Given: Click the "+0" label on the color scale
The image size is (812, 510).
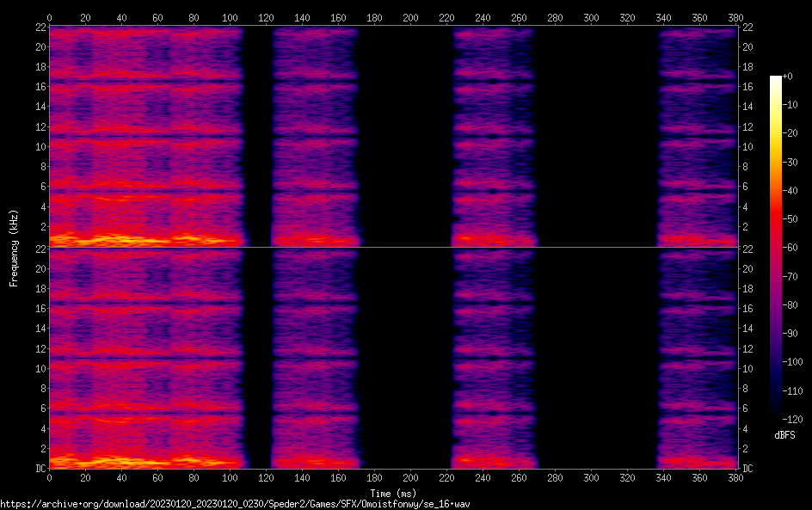Looking at the screenshot, I should pos(788,77).
